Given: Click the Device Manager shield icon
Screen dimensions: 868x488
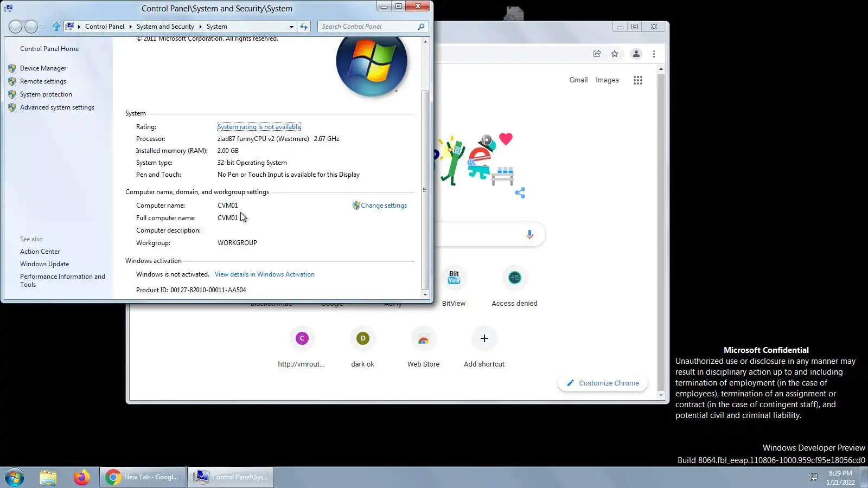Looking at the screenshot, I should click(12, 68).
